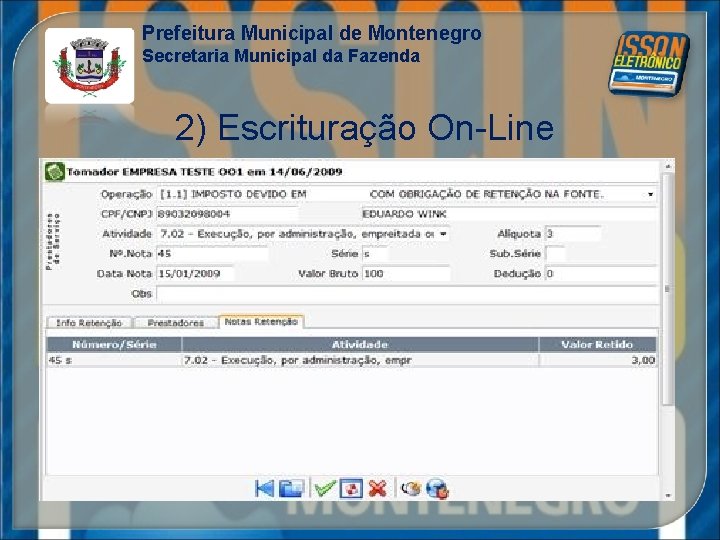Open the Prestadores tab
Viewport: 720px width, 540px height.
pos(175,323)
